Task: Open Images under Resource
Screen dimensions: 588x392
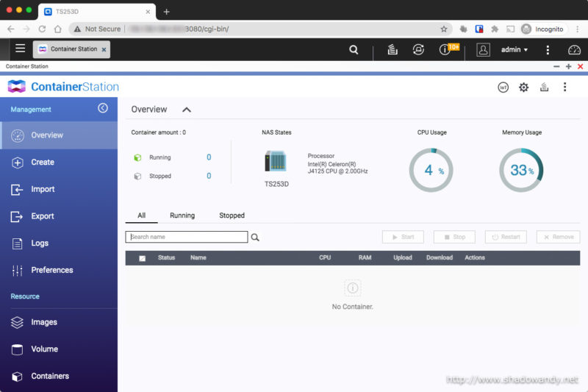Action: (44, 322)
